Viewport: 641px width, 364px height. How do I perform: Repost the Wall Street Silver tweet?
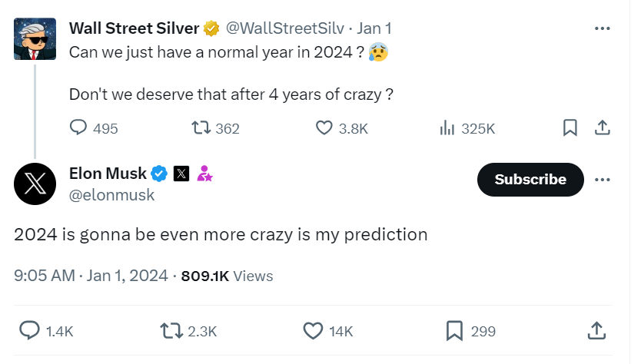point(203,128)
